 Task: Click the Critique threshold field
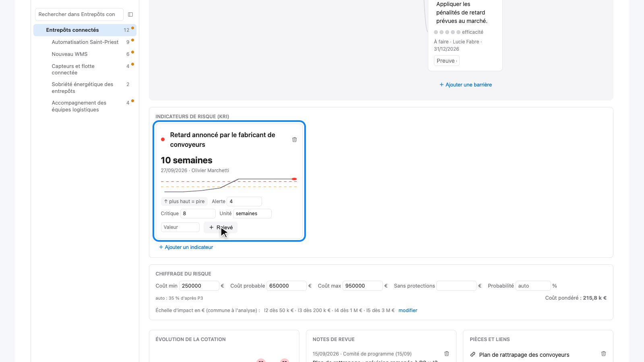(x=198, y=214)
